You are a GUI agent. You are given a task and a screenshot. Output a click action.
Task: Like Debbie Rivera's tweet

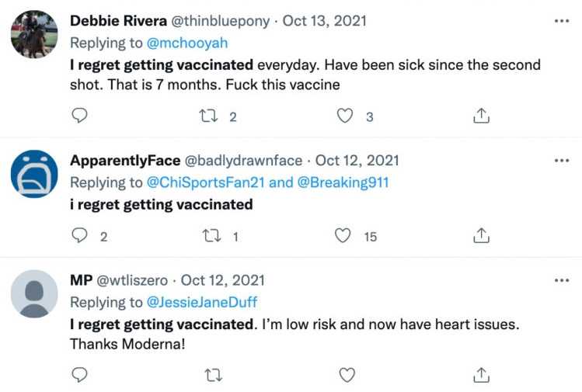(x=345, y=116)
